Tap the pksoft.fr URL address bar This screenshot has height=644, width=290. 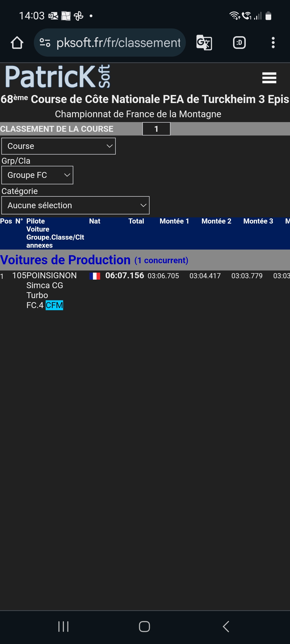click(118, 43)
